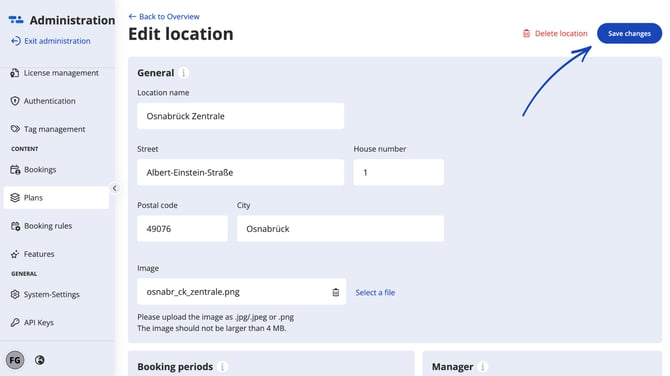
Task: Edit the City input field
Action: pos(341,229)
